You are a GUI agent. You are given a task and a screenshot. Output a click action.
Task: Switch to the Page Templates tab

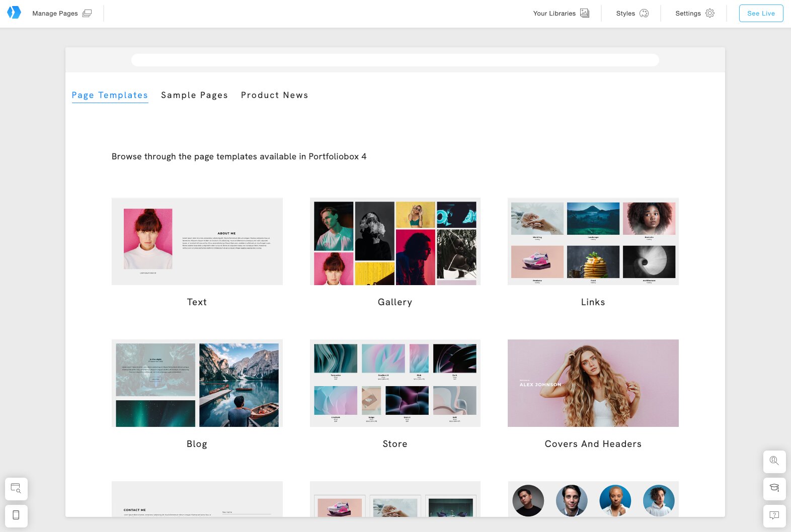click(110, 95)
